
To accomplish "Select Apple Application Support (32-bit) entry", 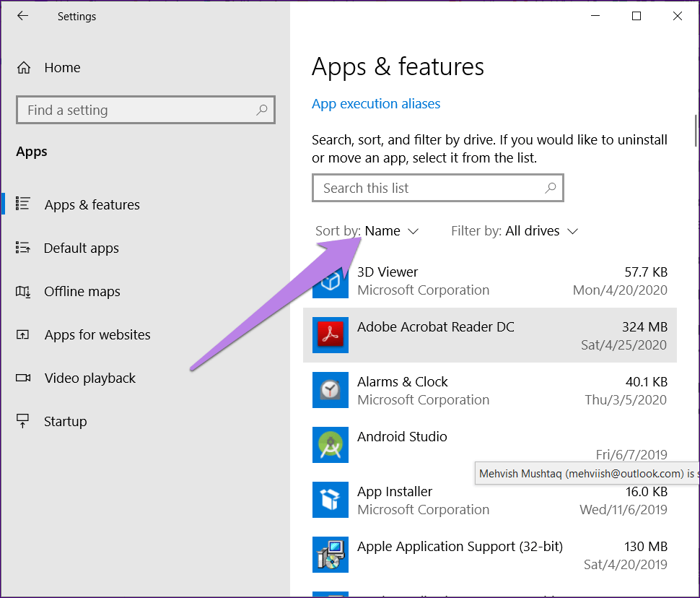I will (x=490, y=555).
